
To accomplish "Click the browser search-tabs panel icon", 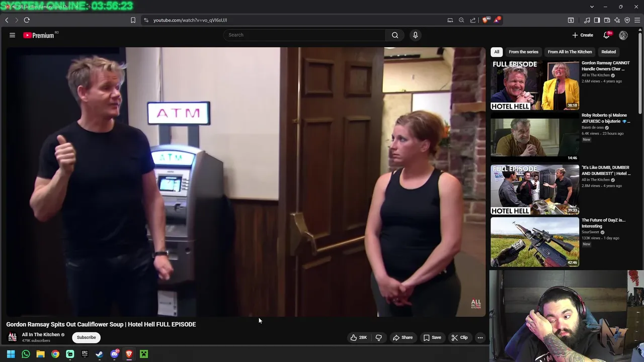I will point(571,20).
